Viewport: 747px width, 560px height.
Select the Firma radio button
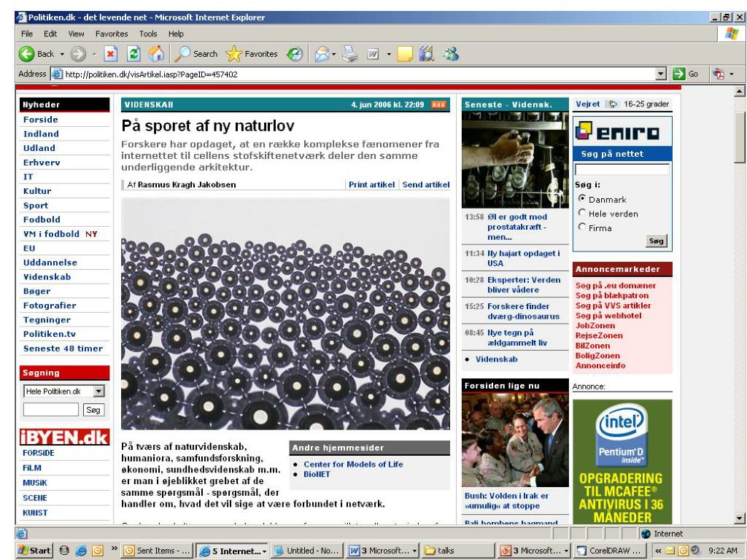[581, 227]
